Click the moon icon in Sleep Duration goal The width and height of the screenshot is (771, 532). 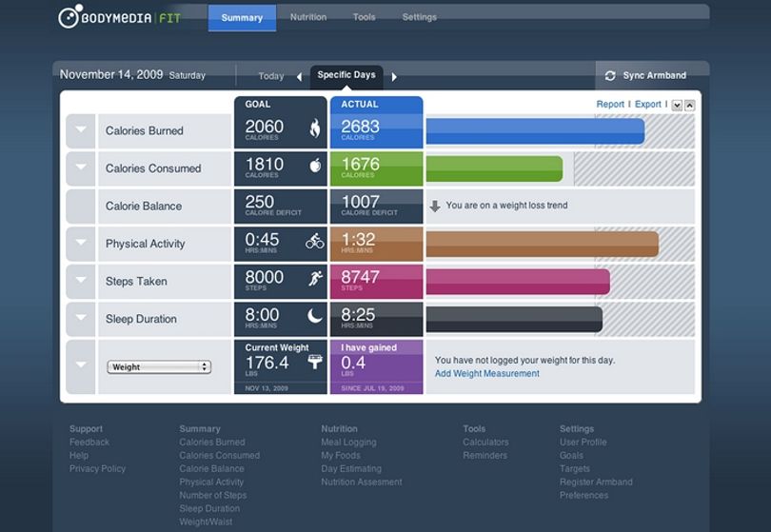point(315,316)
